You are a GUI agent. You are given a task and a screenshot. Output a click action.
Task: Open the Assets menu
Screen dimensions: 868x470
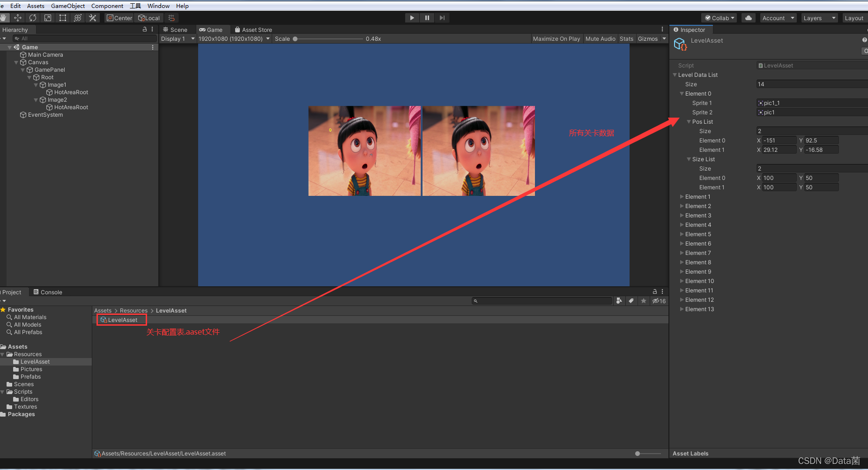coord(36,6)
